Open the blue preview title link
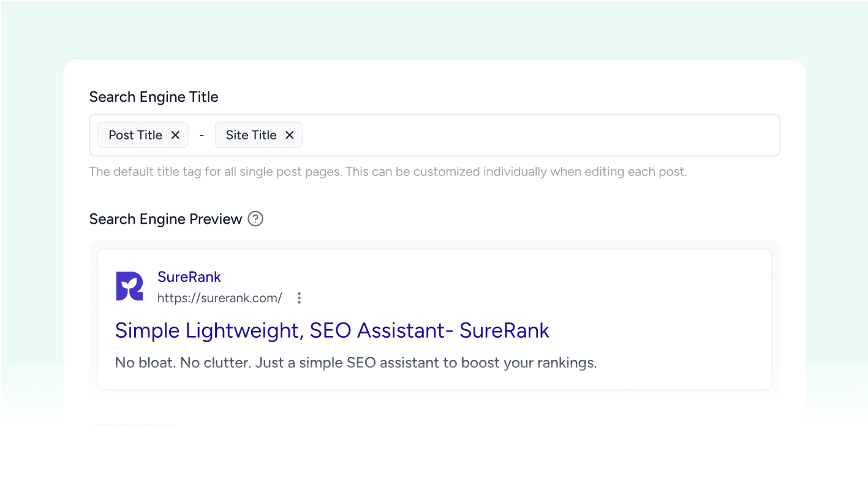Image resolution: width=868 pixels, height=491 pixels. tap(332, 330)
